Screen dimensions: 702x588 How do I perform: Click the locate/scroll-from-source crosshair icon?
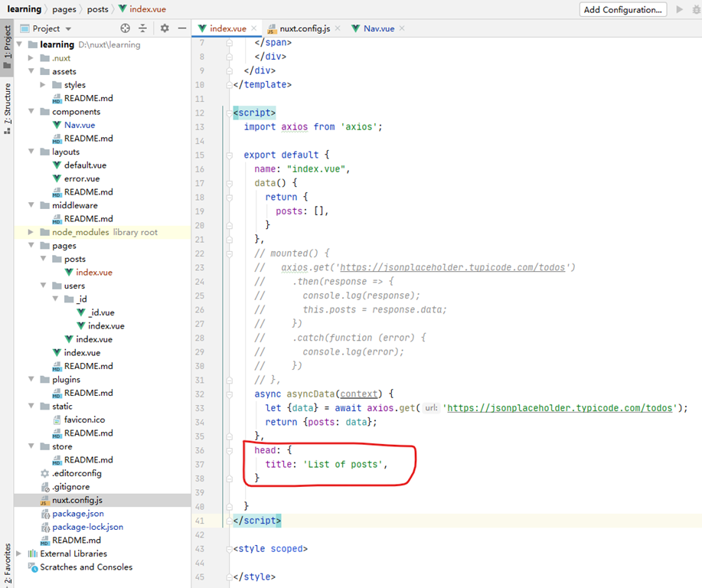pyautogui.click(x=125, y=28)
